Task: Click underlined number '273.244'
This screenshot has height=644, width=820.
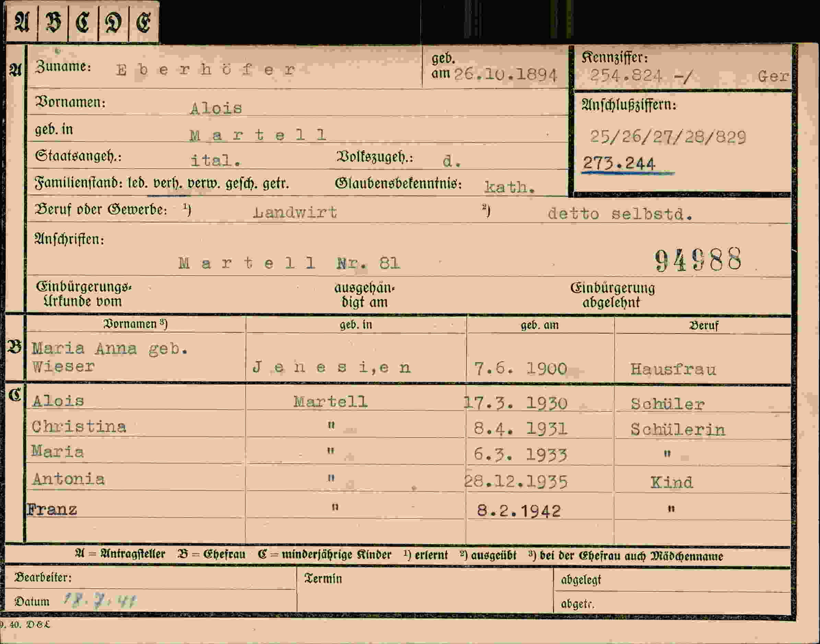Action: point(619,164)
